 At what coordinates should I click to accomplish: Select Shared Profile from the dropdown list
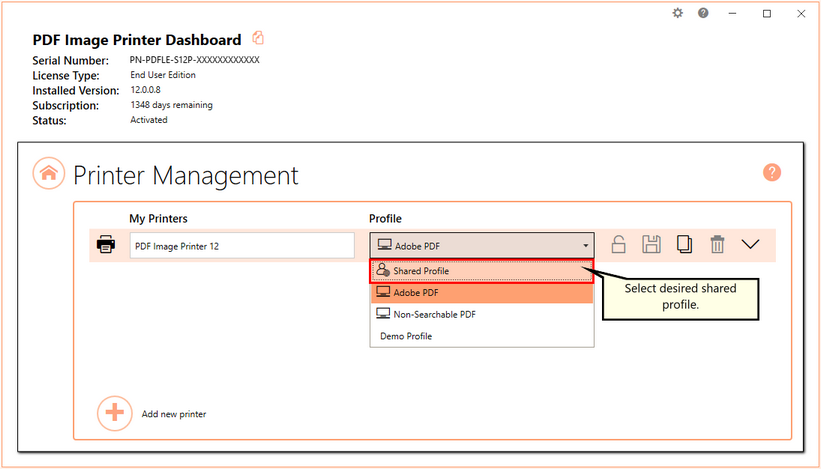(x=482, y=271)
